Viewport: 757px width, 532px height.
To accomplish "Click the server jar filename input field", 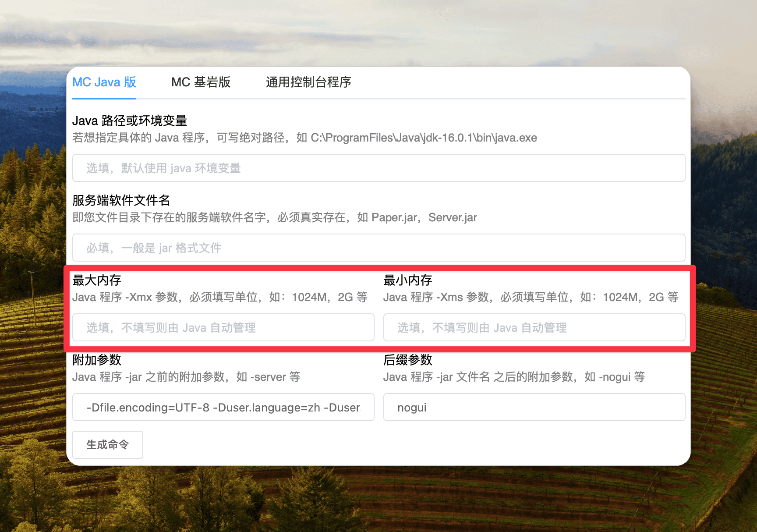I will point(378,248).
